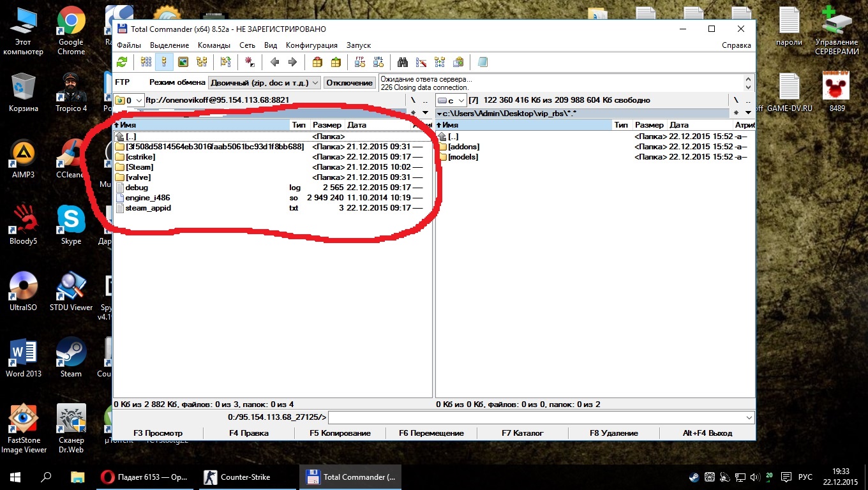Open the Справка menu
The image size is (868, 490).
click(737, 45)
